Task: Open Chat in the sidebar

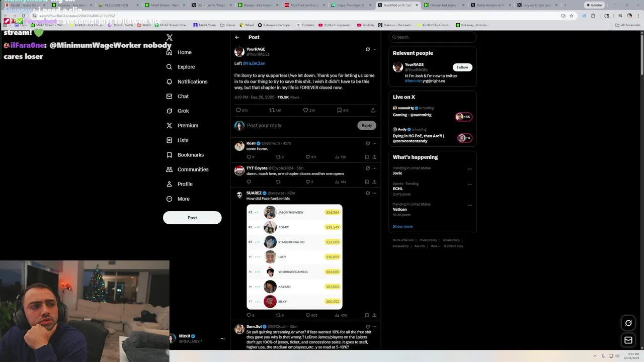Action: pos(178,96)
